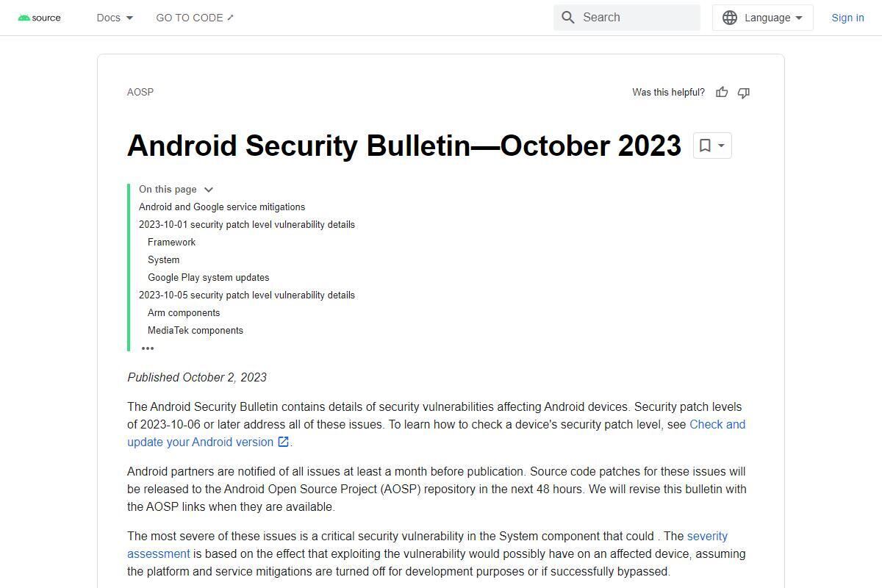Screen dimensions: 882x588
Task: Collapse the On this page outline
Action: (209, 189)
